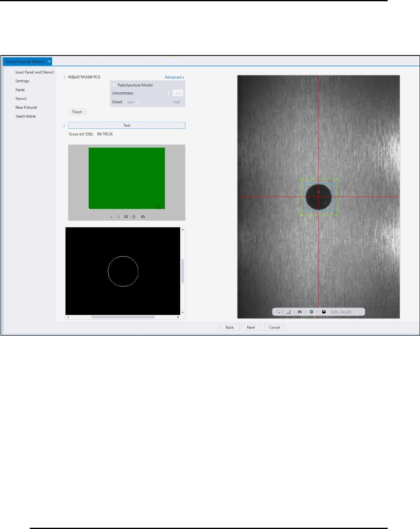
Task: Open the gear settings icon on image toolbar
Action: click(311, 312)
